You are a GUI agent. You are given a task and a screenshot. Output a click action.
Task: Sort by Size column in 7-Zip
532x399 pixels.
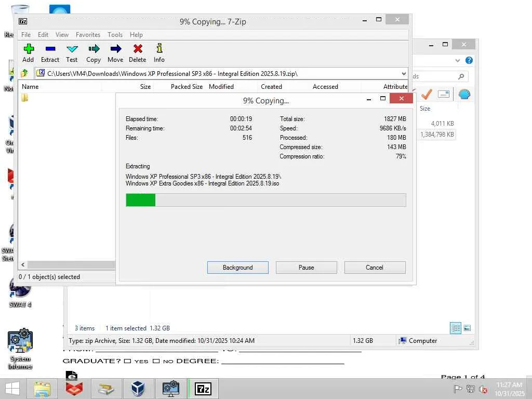(x=145, y=87)
